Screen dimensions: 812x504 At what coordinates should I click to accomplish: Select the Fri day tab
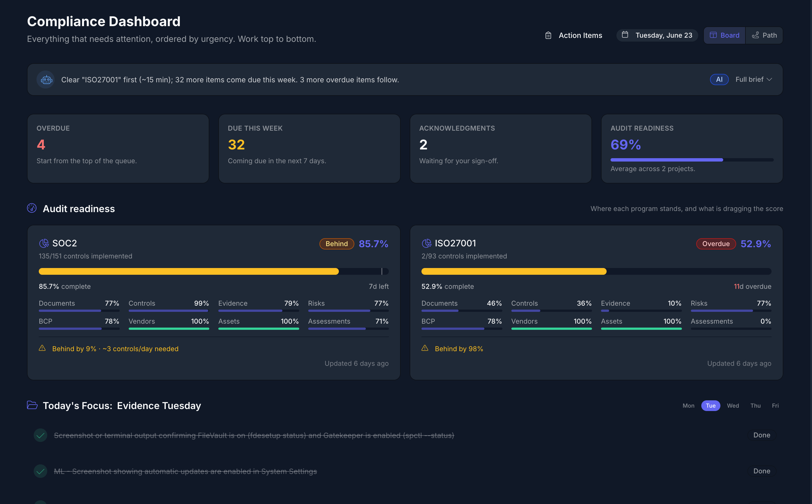[x=775, y=406]
